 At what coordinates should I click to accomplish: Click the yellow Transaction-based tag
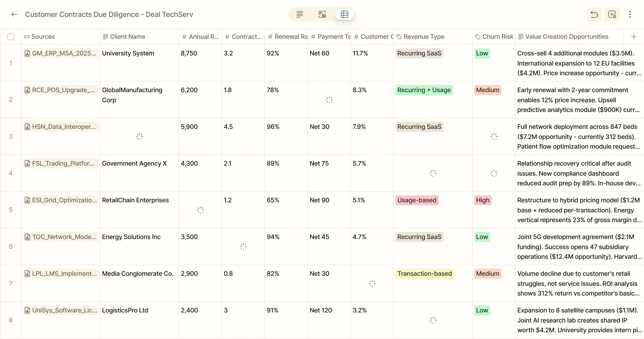(425, 274)
